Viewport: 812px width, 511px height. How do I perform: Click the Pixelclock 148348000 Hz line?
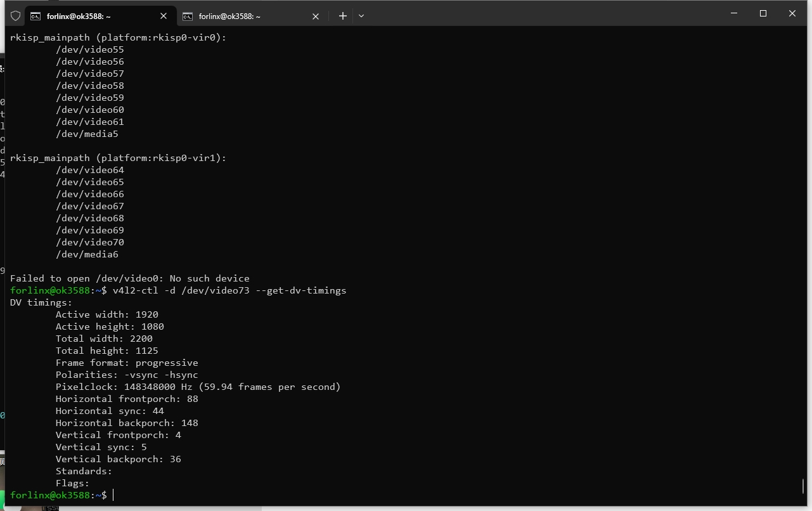coord(198,387)
